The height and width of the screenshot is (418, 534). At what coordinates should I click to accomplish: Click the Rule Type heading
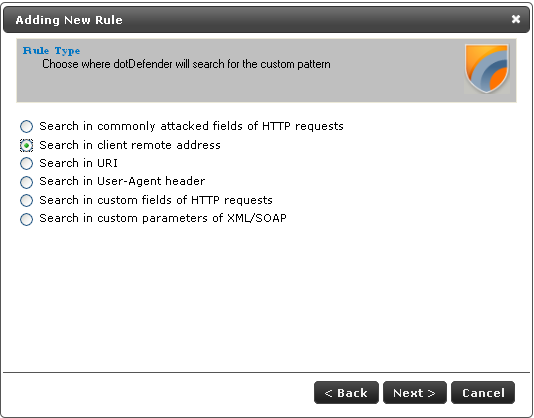point(51,51)
